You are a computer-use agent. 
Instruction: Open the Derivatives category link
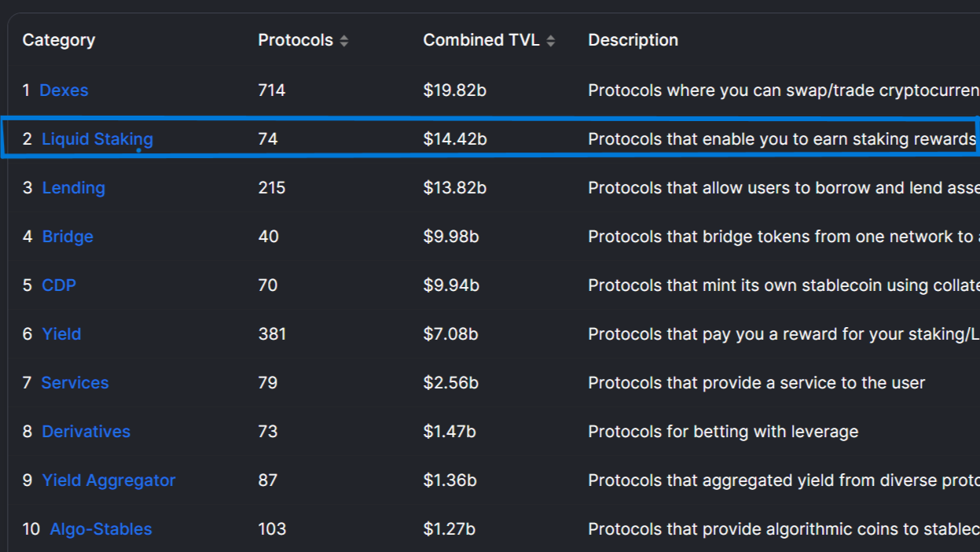pos(86,432)
